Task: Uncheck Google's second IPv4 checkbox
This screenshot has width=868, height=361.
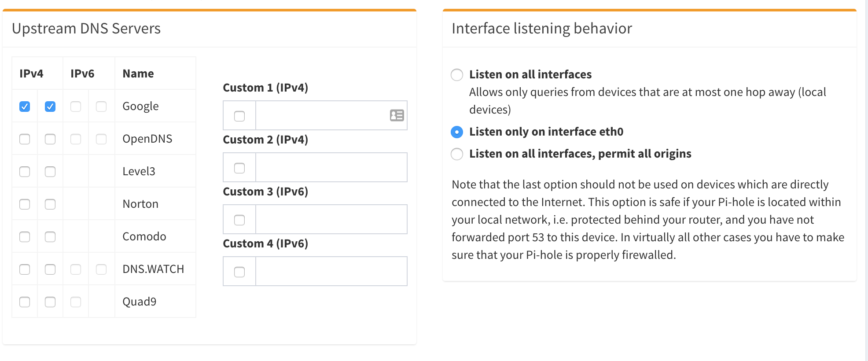Action: tap(50, 107)
